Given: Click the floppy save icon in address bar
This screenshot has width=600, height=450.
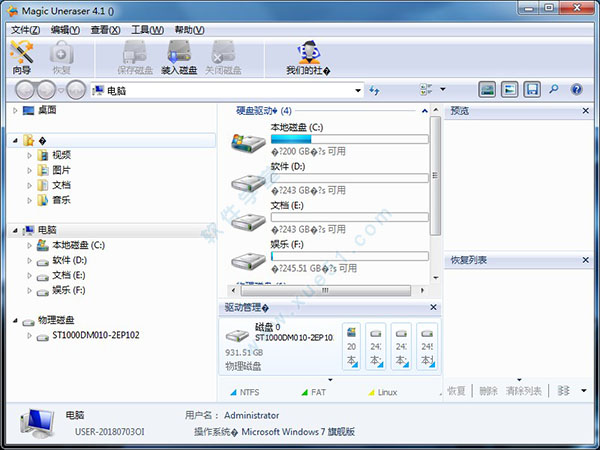Looking at the screenshot, I should coord(532,90).
